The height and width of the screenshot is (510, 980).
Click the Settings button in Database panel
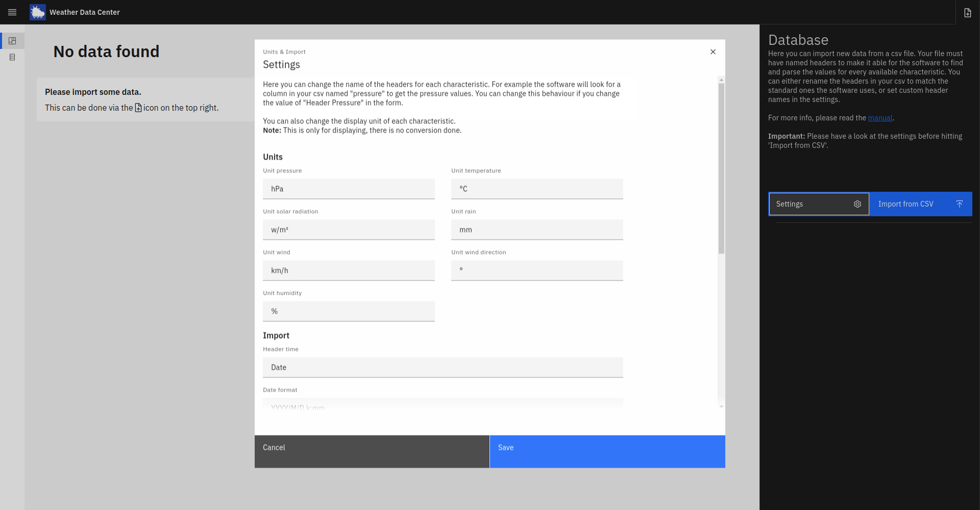coord(819,204)
